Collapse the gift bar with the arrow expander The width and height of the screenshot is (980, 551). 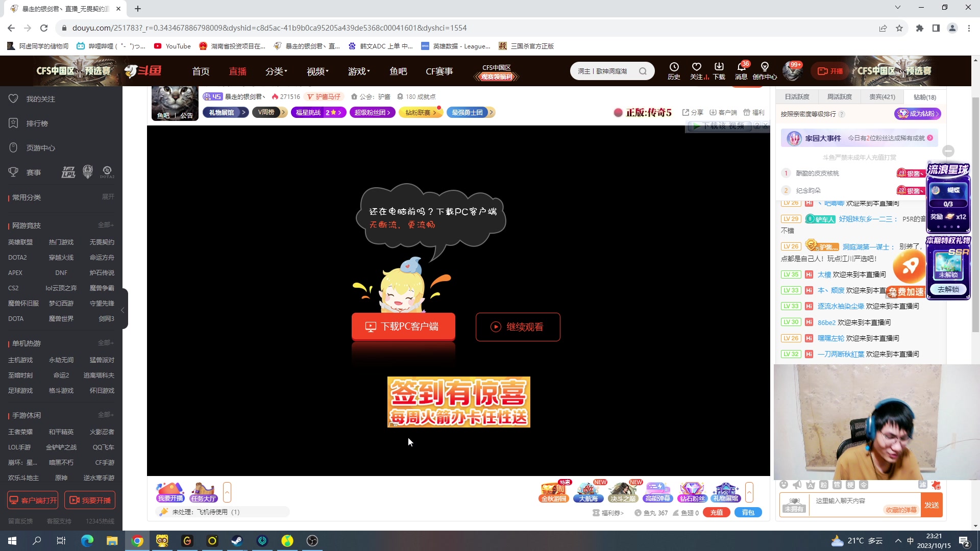[x=749, y=491]
